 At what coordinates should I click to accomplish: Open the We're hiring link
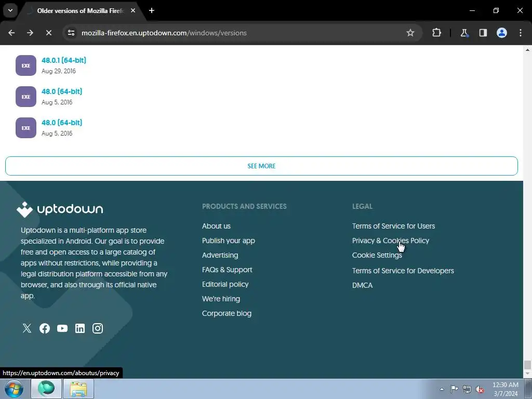221,299
